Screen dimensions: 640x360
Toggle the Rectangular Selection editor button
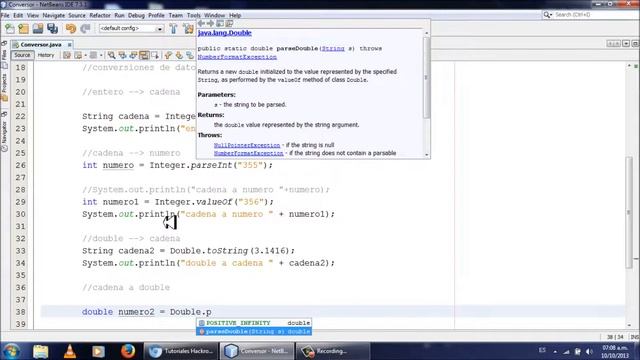pos(155,55)
